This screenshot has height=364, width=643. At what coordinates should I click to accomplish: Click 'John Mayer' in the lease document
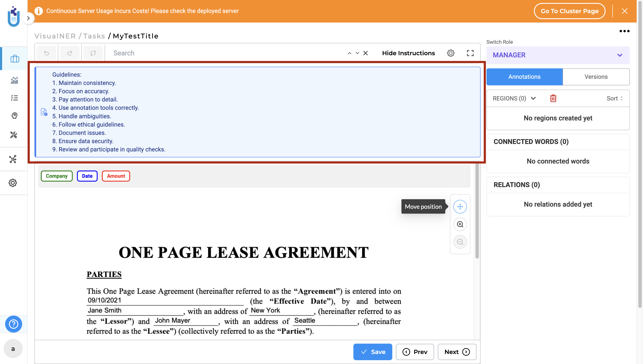coord(172,320)
